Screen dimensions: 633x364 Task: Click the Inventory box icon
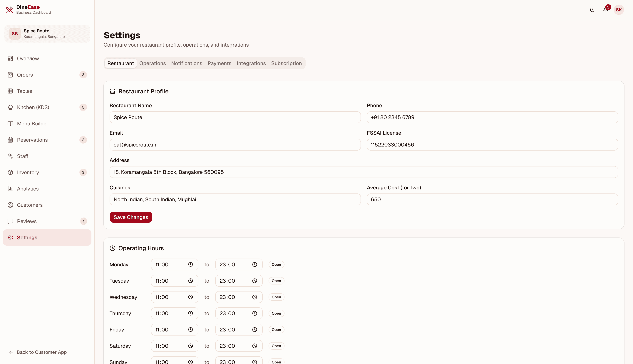10,173
